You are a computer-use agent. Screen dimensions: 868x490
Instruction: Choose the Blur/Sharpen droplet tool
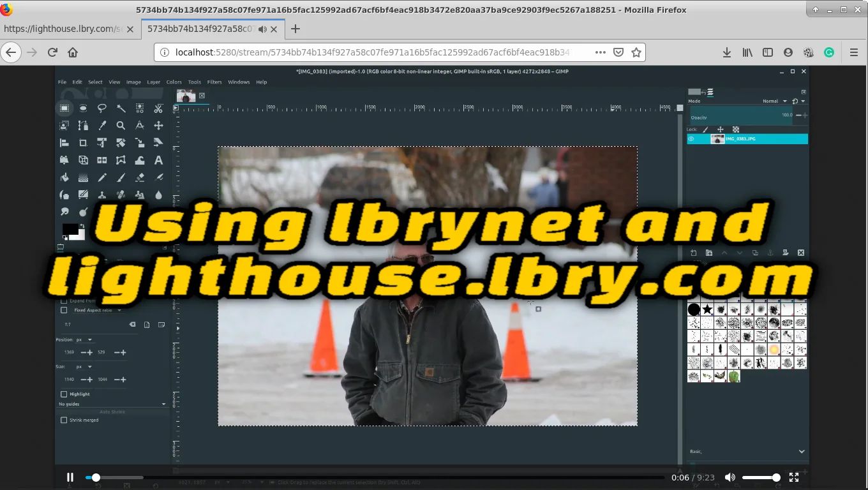[x=158, y=195]
